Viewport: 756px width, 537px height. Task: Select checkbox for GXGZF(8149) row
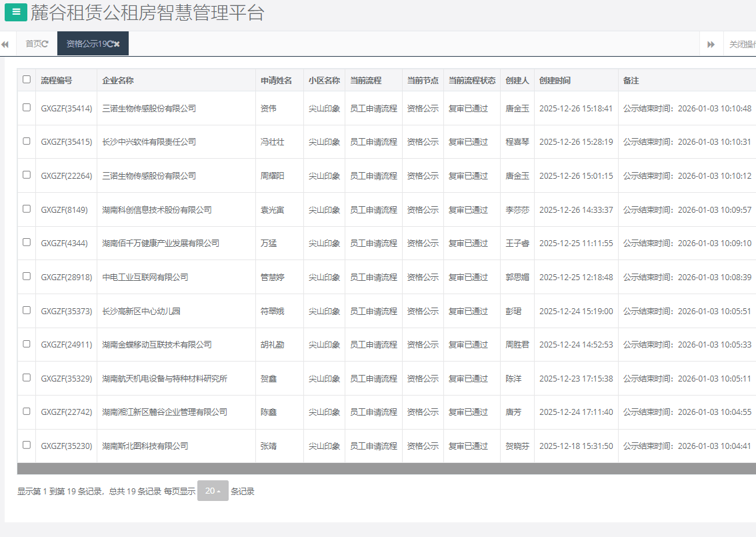click(x=27, y=209)
